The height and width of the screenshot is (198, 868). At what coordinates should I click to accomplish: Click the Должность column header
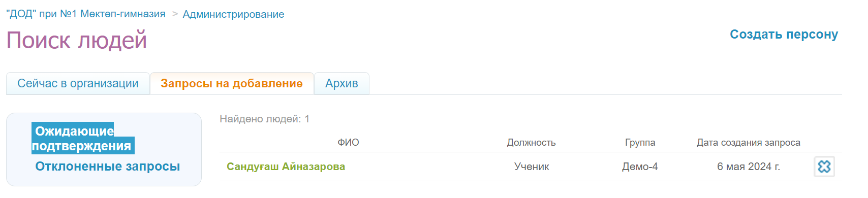click(531, 143)
